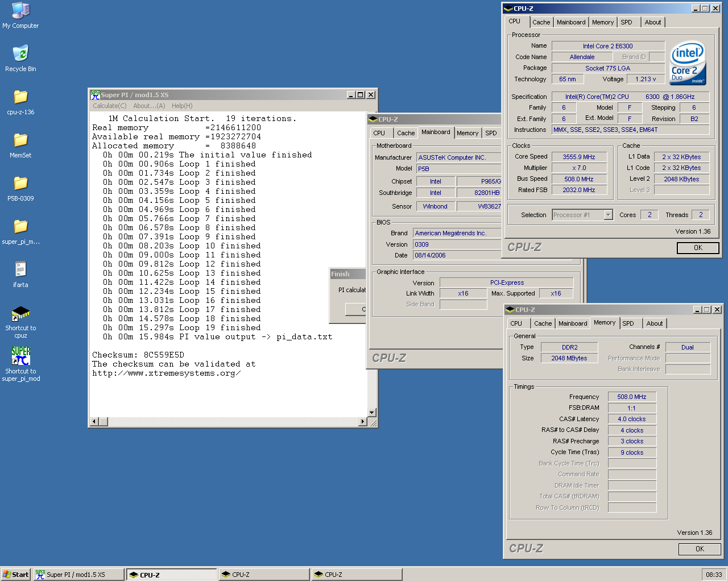Open the My Computer desktop icon

click(20, 15)
